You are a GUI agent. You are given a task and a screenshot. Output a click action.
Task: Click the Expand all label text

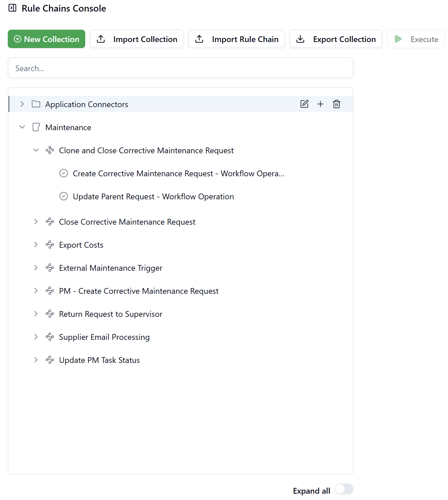click(312, 491)
